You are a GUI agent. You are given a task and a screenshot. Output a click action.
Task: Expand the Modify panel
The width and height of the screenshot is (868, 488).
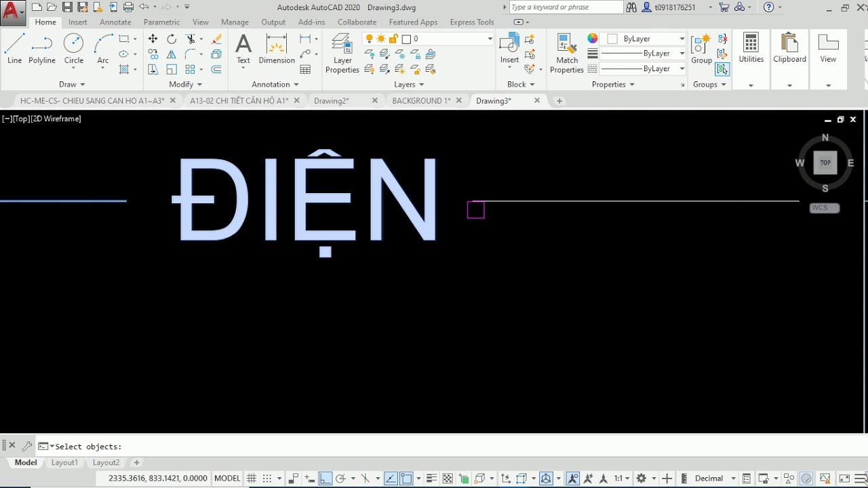[186, 84]
